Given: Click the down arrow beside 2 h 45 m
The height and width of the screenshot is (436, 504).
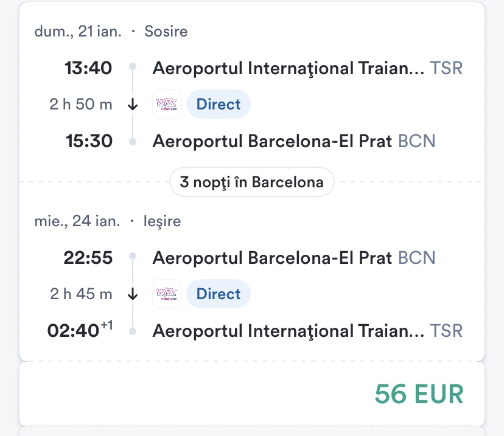Looking at the screenshot, I should coord(133,294).
